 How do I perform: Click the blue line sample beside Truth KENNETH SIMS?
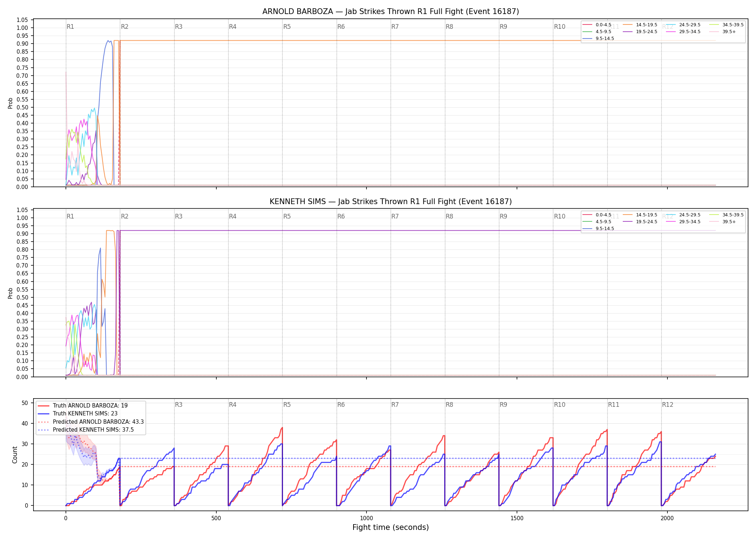coord(44,414)
